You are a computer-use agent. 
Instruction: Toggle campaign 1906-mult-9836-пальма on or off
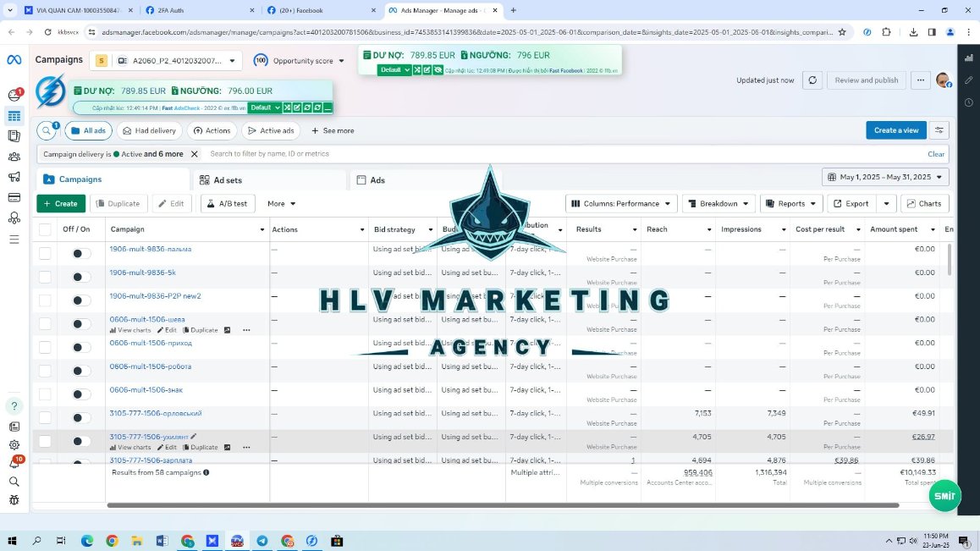(x=80, y=253)
